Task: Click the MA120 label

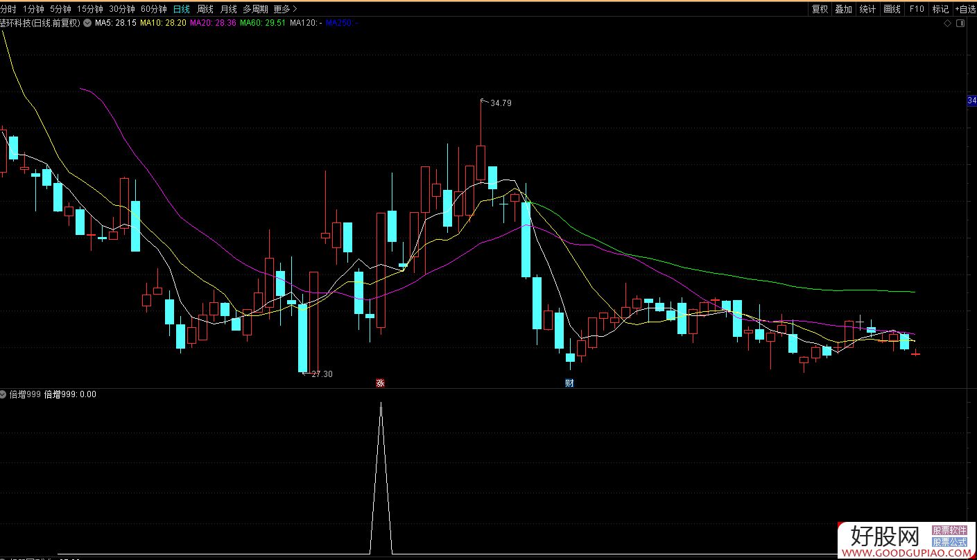Action: pos(306,23)
